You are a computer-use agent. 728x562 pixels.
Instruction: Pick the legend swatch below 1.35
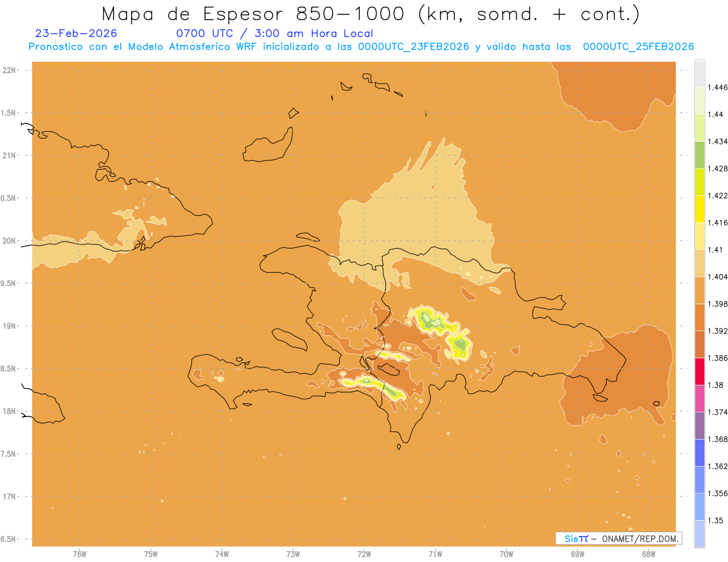pos(699,534)
